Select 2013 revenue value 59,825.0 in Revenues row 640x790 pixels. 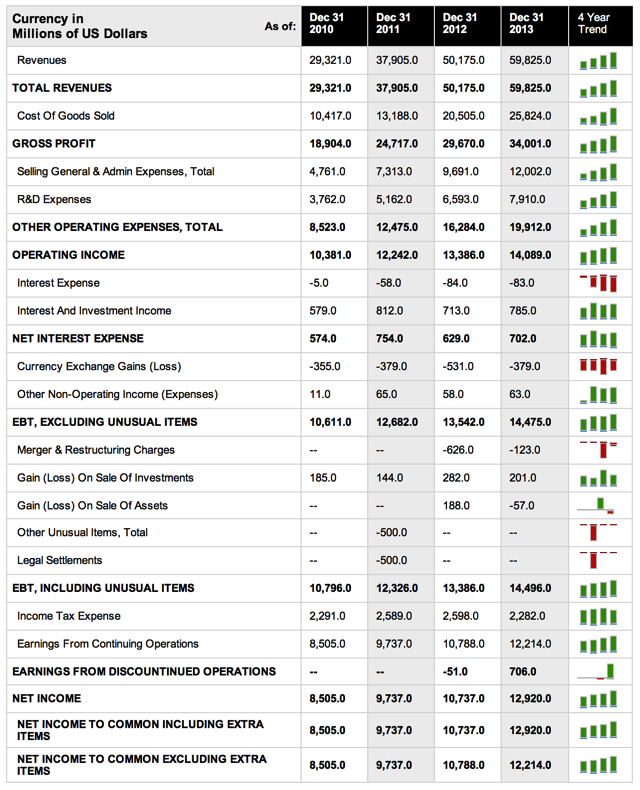tap(530, 60)
